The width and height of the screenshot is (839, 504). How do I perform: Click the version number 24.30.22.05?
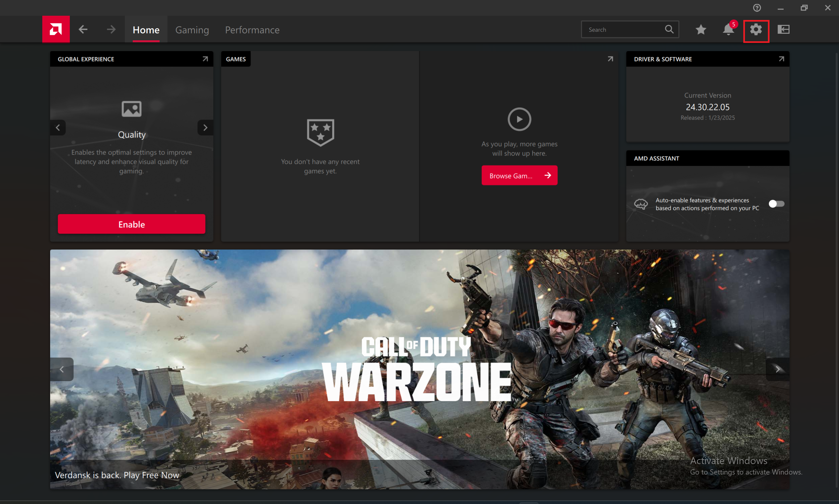click(708, 107)
